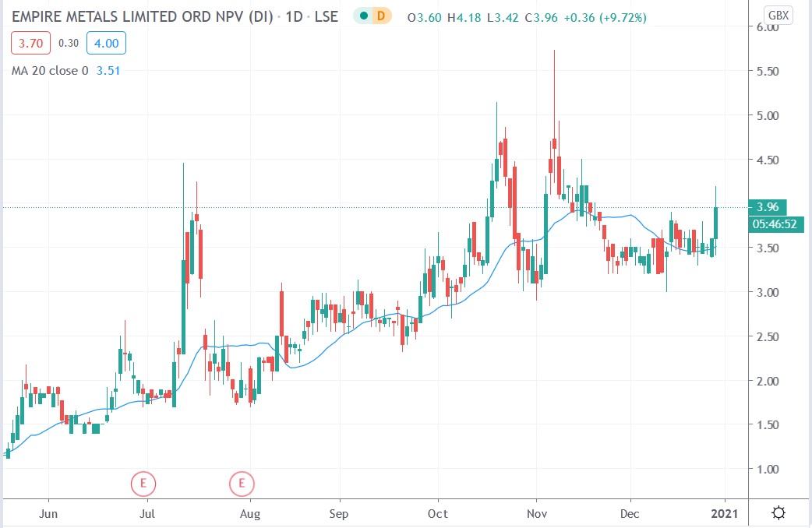Click the 2021 label on the time axis
Screen dimensions: 812x528
723,514
